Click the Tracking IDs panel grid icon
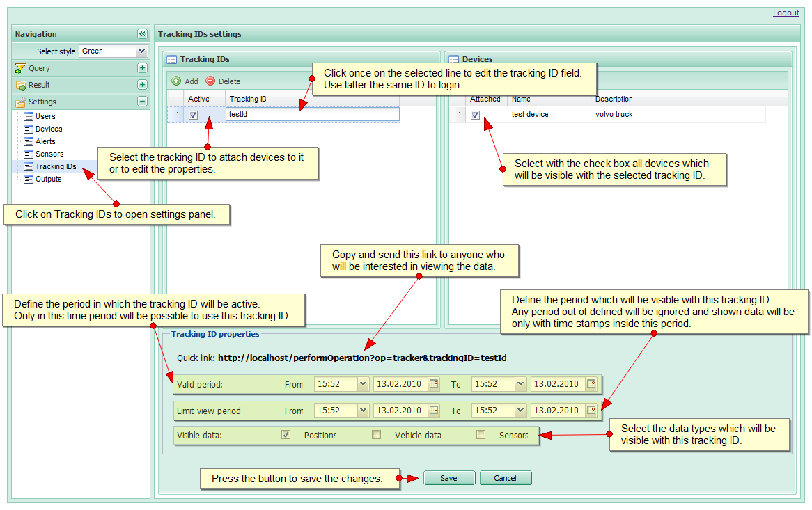Screen dimensions: 812x510 click(x=171, y=59)
